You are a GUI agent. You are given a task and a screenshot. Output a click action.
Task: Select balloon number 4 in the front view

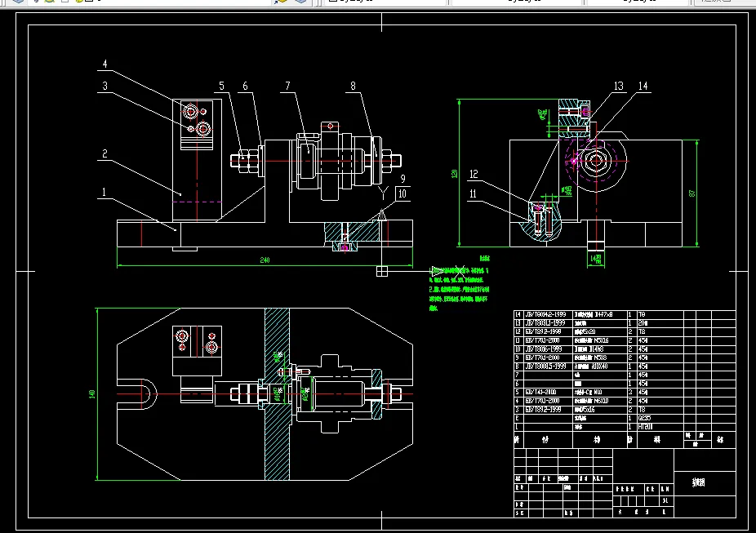[x=105, y=64]
